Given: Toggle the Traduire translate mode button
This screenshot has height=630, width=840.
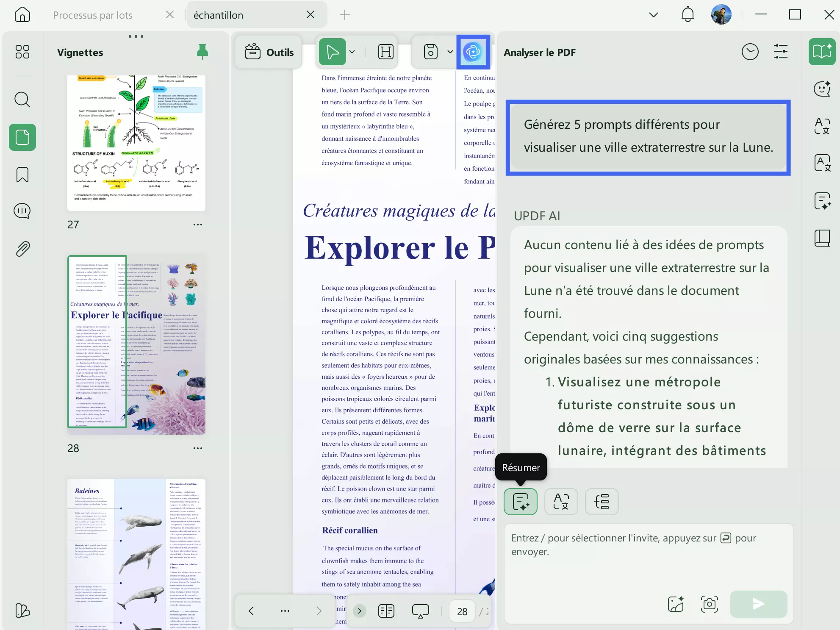Looking at the screenshot, I should coord(561,502).
